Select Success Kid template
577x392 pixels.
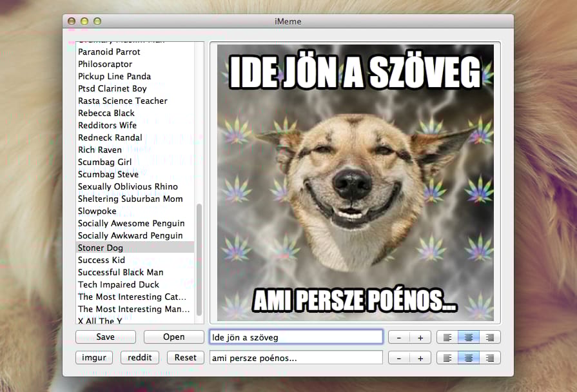(x=135, y=260)
